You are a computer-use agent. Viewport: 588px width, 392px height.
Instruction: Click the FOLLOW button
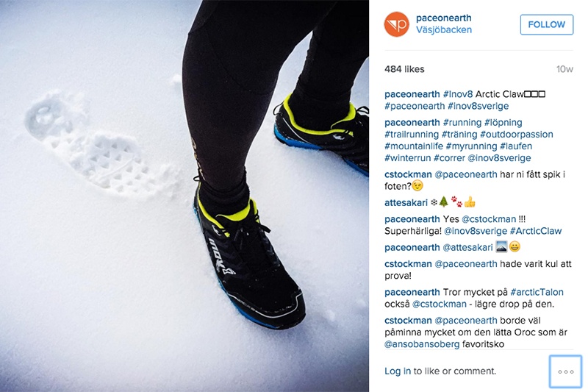pyautogui.click(x=546, y=24)
